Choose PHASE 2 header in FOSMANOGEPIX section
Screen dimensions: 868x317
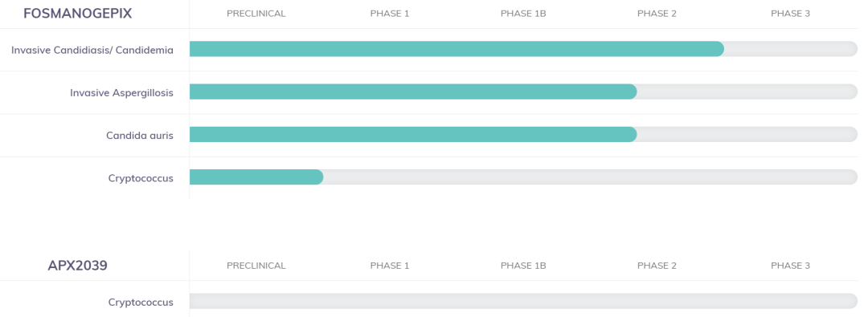coord(657,14)
